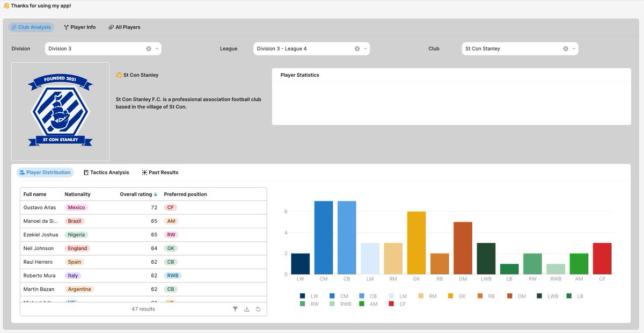The width and height of the screenshot is (644, 333).
Task: Download the player table data
Action: [x=247, y=309]
